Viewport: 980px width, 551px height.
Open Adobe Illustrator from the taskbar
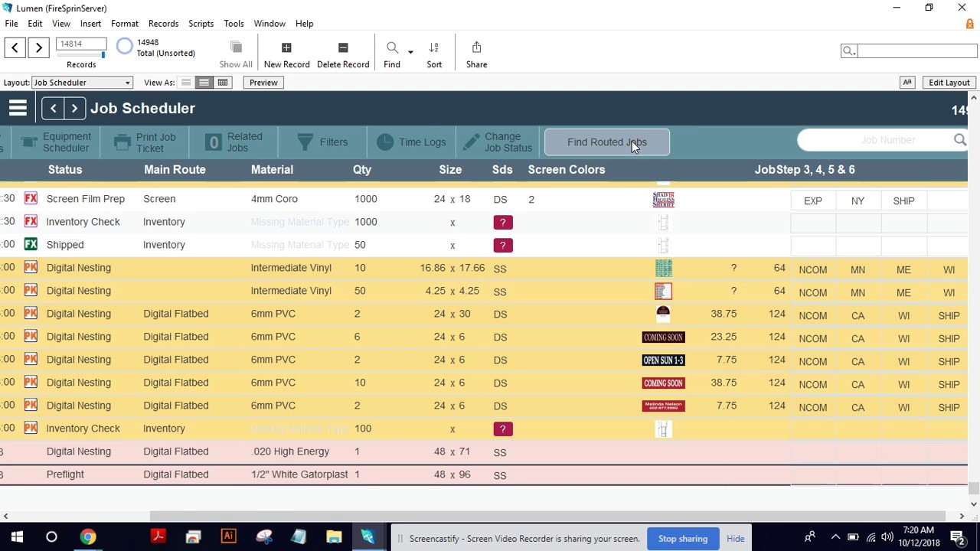228,537
